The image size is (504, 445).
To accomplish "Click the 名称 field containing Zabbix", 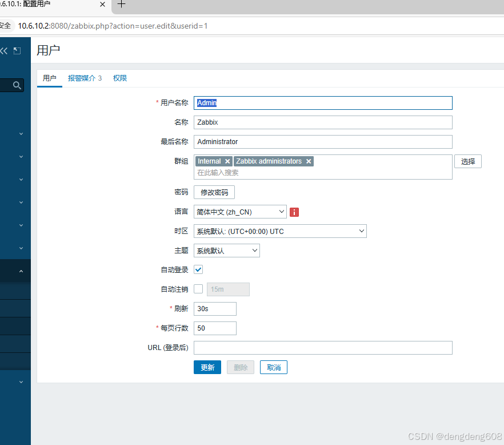I will [x=323, y=122].
